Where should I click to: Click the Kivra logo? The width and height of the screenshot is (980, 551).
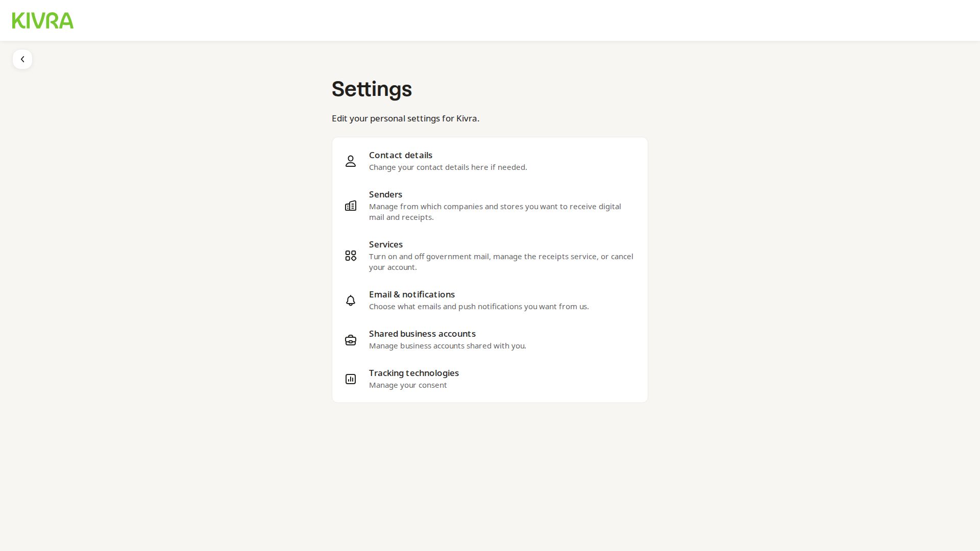(43, 20)
